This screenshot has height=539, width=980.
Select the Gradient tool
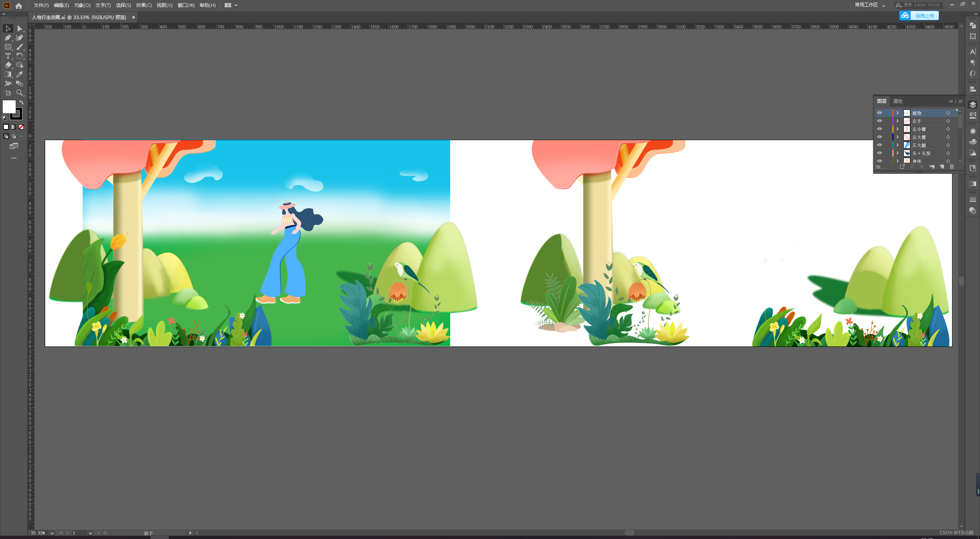(x=8, y=74)
